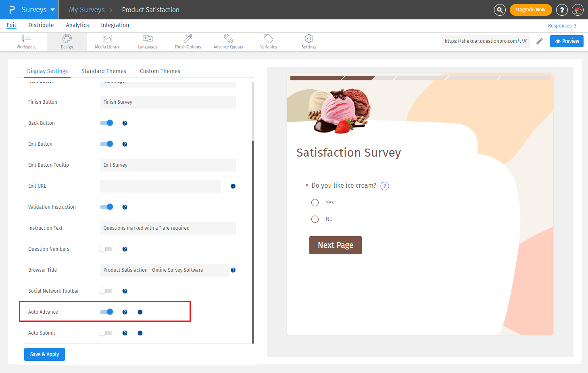This screenshot has height=373, width=588.
Task: Open the Analytics tab
Action: [77, 25]
